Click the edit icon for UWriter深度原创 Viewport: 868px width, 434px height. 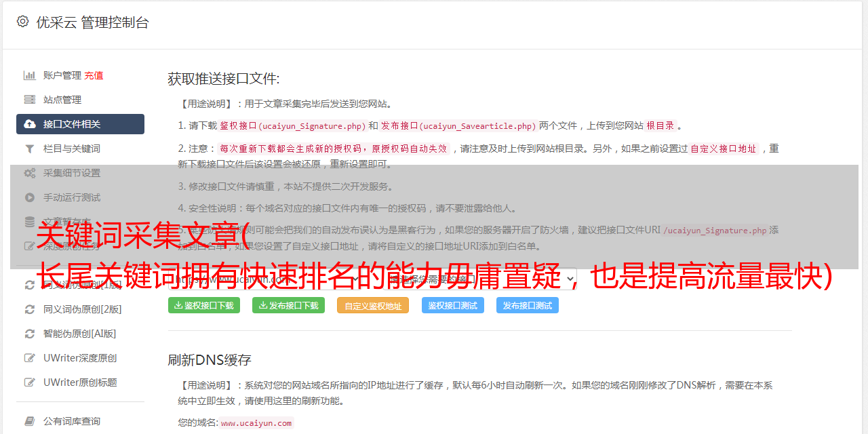(30, 358)
